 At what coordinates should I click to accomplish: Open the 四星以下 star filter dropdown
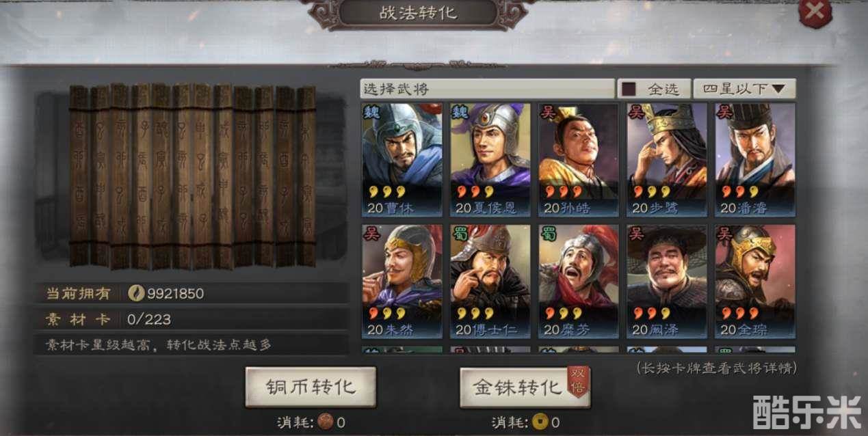point(744,89)
